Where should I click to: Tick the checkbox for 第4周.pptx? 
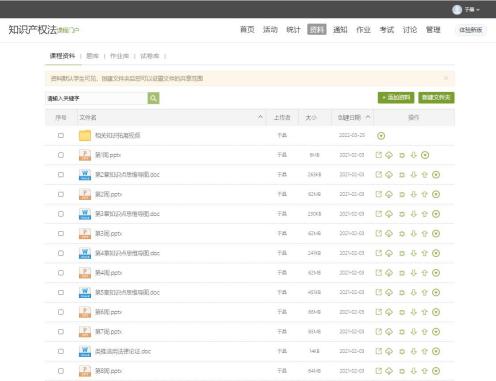pos(61,273)
